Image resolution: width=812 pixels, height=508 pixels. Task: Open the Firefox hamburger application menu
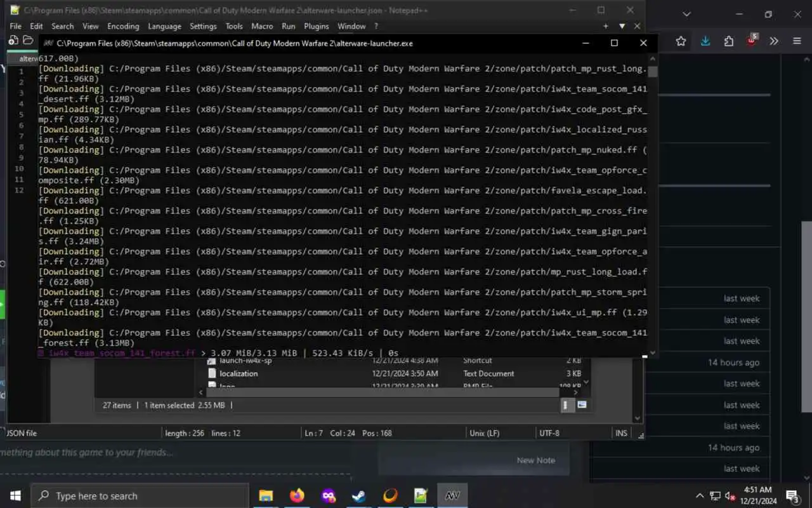pos(797,41)
